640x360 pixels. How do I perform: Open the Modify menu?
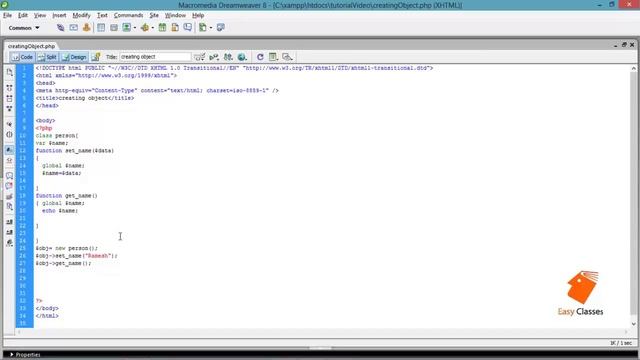[x=81, y=16]
